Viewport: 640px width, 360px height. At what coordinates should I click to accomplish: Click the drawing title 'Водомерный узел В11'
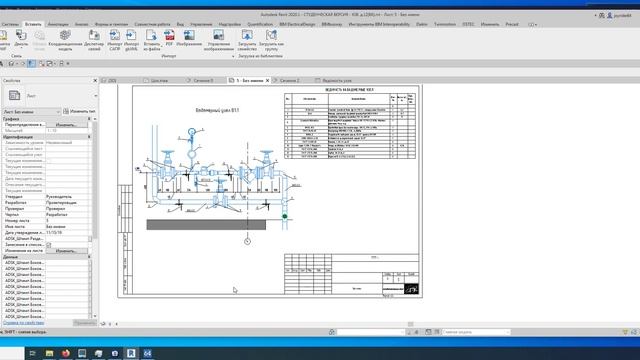pos(217,110)
